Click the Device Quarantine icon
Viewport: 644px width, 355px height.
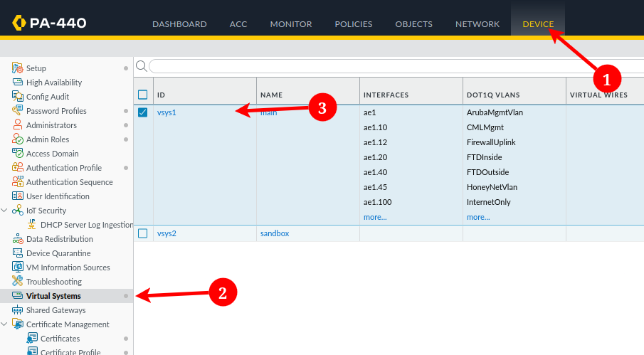tap(19, 253)
